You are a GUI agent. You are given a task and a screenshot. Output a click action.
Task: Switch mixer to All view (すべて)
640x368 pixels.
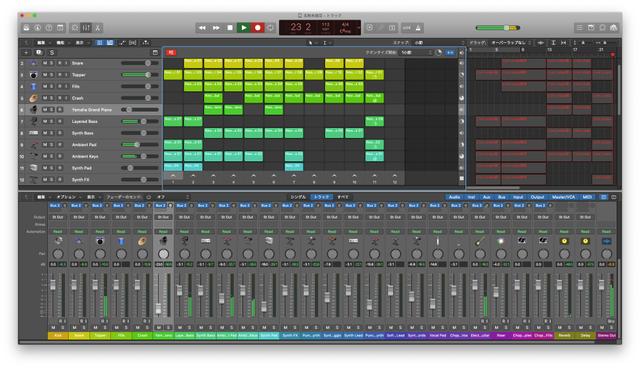(343, 197)
